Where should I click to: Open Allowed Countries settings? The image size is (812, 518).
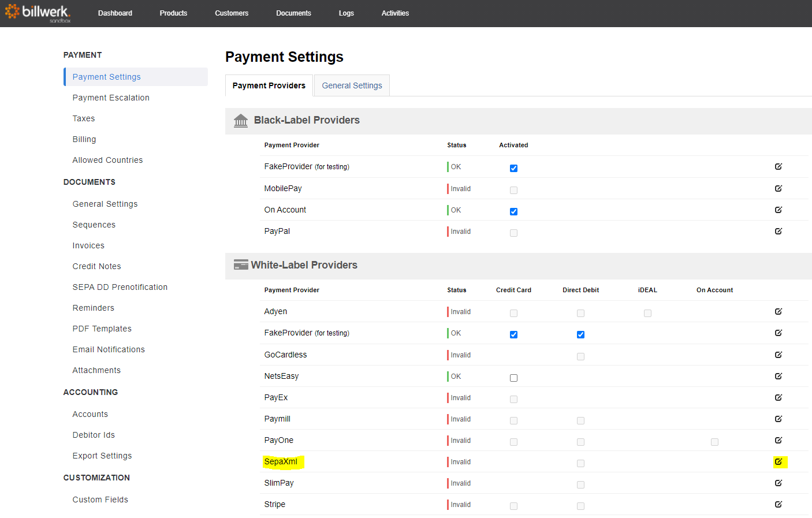107,160
